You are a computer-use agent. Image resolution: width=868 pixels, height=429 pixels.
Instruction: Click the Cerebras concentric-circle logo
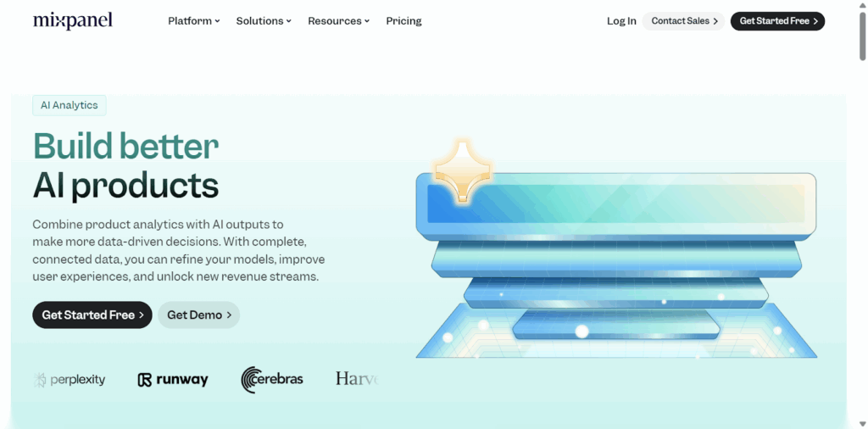[253, 380]
